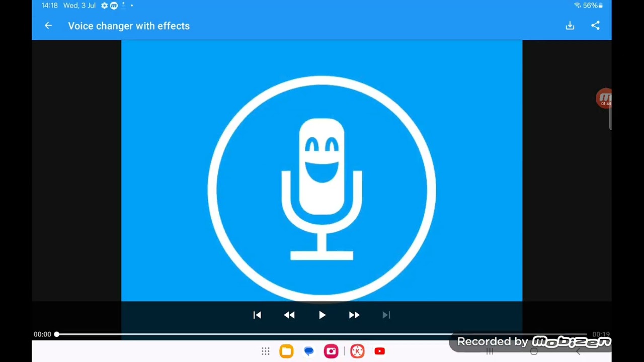Tap the Mobizen floating recording bubble
Viewport: 644px width, 362px height.
tap(604, 99)
